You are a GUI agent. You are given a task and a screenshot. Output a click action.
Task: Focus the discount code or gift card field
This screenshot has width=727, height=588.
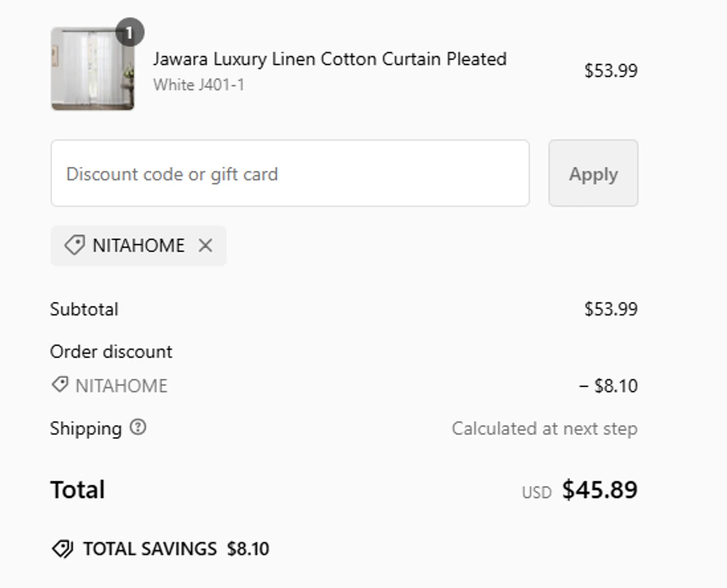coord(290,174)
